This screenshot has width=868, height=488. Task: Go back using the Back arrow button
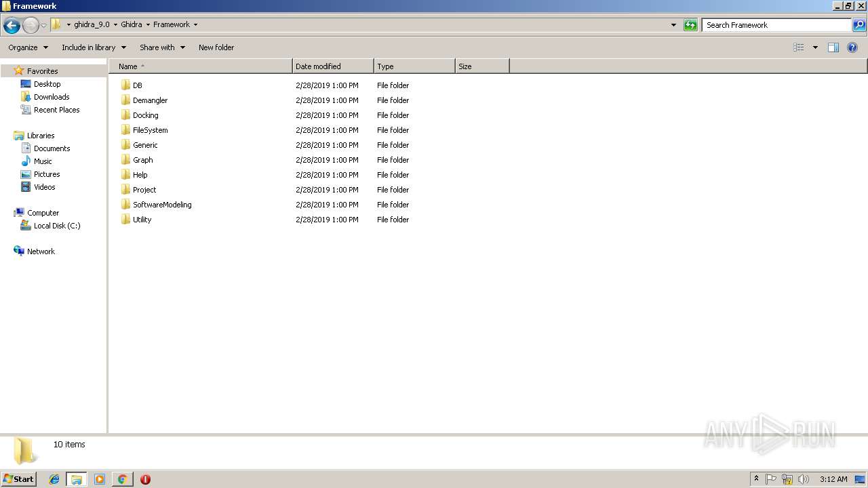(x=12, y=25)
